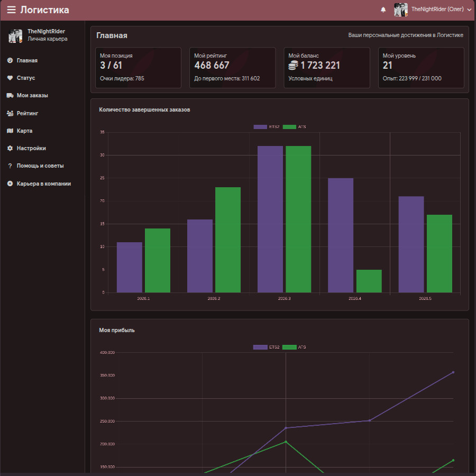Image resolution: width=476 pixels, height=476 pixels.
Task: Click the Моя позиция 3 / 61 card
Action: pyautogui.click(x=138, y=68)
